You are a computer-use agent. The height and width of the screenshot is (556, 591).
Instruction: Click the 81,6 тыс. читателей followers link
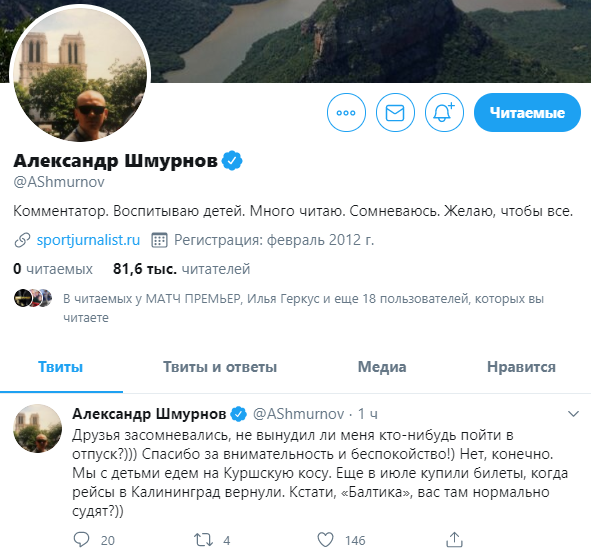pyautogui.click(x=182, y=269)
